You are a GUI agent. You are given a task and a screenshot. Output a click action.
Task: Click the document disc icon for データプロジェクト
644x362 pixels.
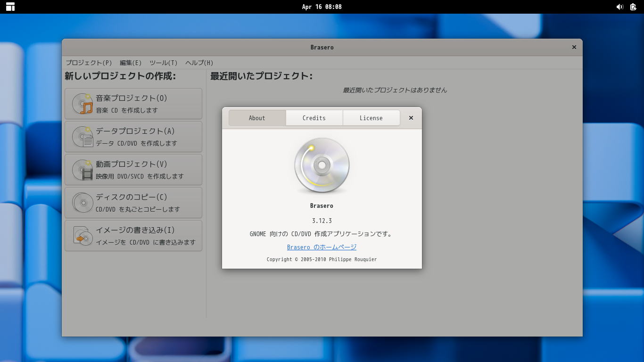tap(83, 137)
